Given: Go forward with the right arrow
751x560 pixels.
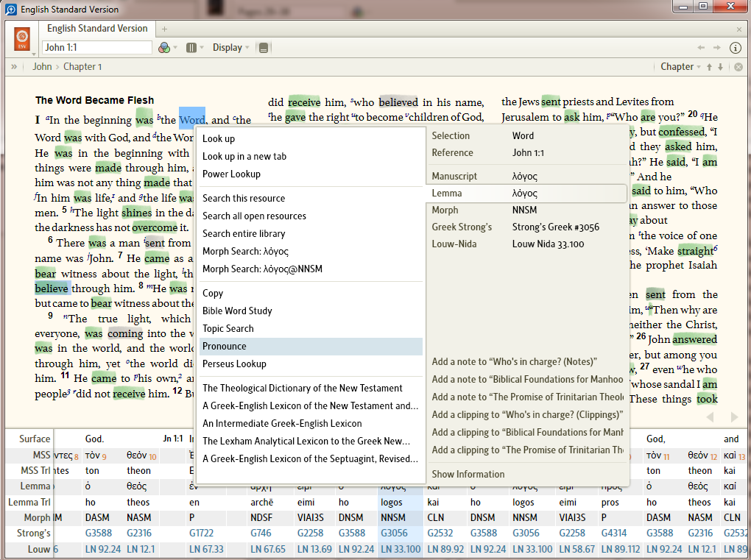Looking at the screenshot, I should (717, 47).
